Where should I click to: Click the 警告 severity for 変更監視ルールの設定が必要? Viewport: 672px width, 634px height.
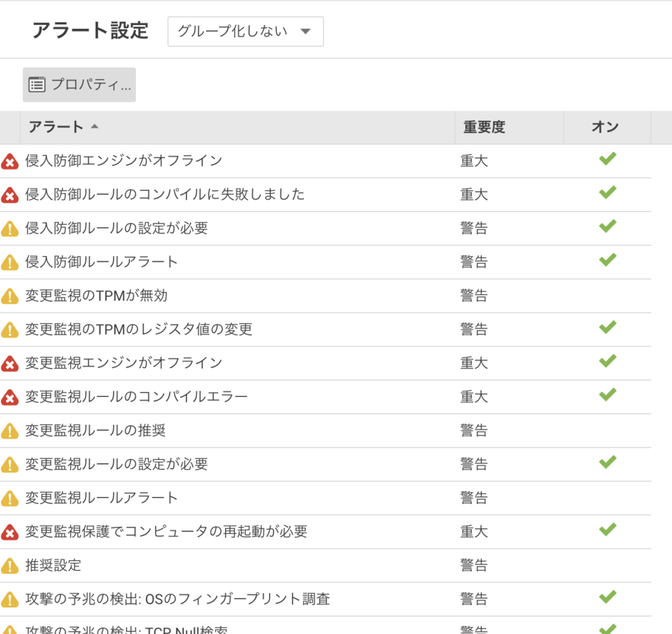click(x=474, y=464)
